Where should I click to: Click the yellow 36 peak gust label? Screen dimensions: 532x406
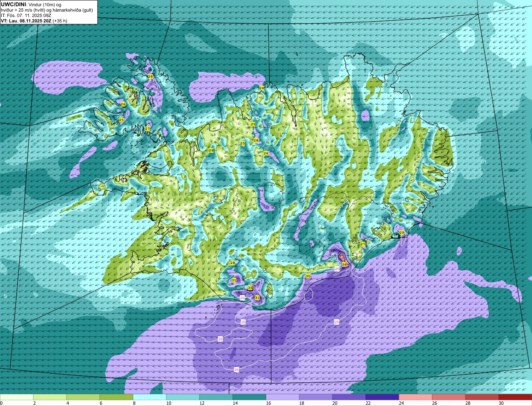344,264
